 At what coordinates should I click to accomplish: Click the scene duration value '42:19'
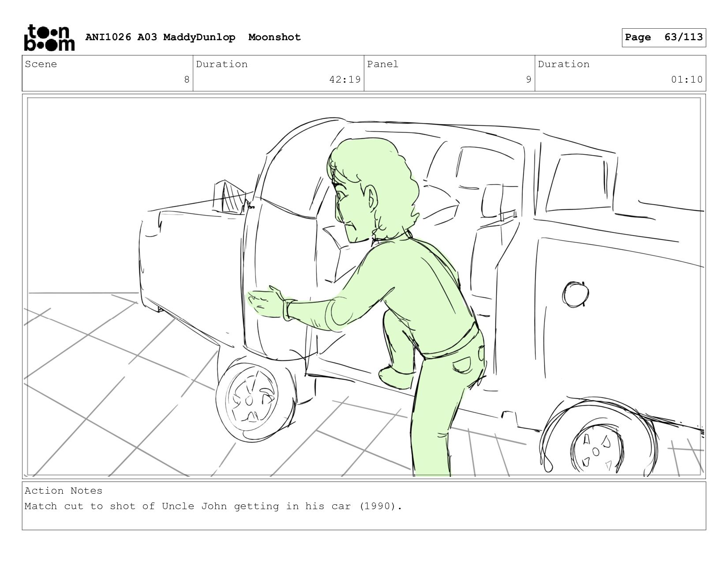pos(345,79)
